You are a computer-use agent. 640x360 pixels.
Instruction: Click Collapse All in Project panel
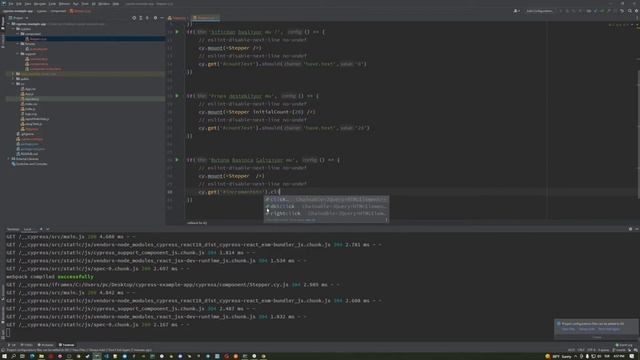(x=147, y=18)
